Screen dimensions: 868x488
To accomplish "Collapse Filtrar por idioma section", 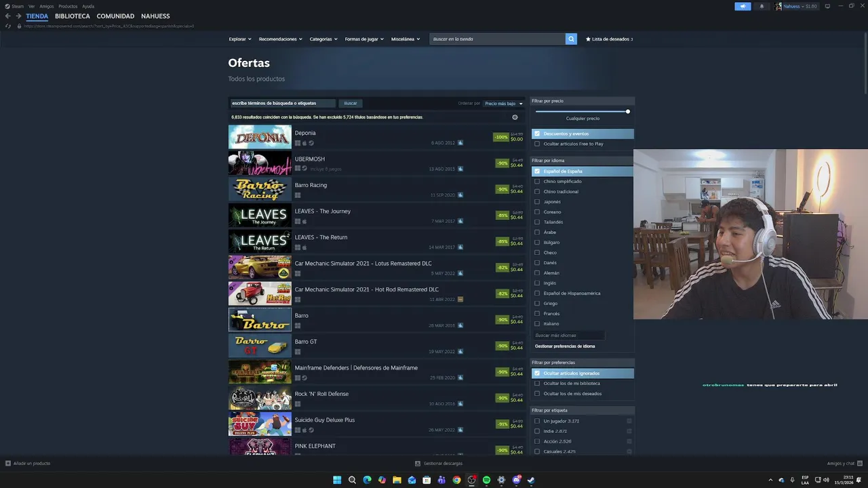I will coord(583,161).
